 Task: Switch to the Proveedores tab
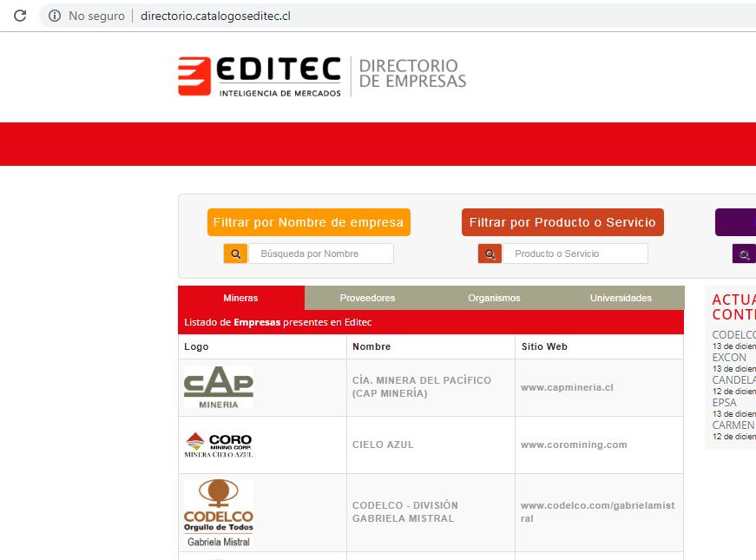367,298
